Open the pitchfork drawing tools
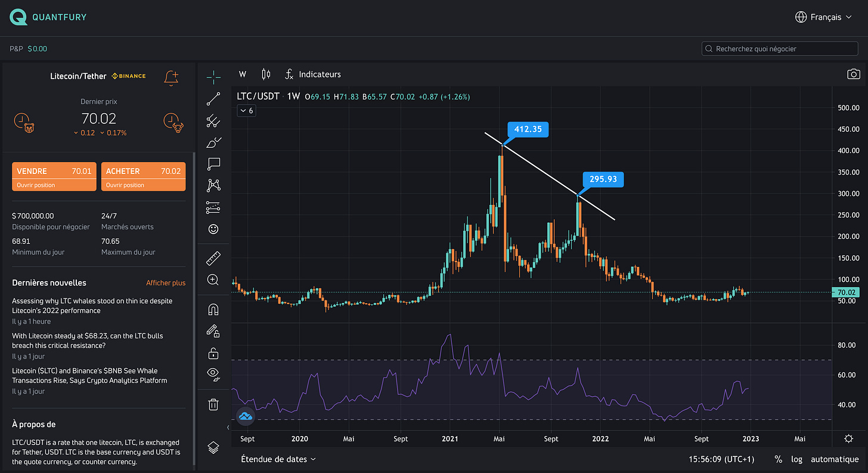 pyautogui.click(x=213, y=121)
